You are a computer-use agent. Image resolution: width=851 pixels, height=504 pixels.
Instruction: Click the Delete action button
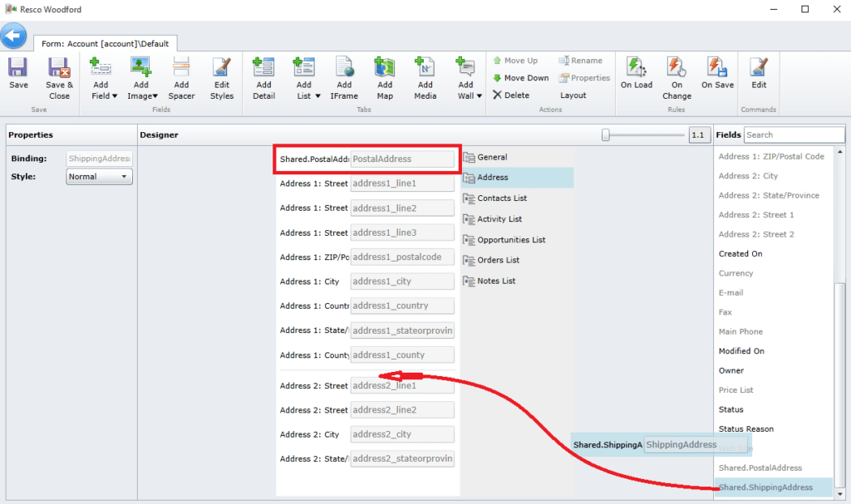pyautogui.click(x=516, y=95)
